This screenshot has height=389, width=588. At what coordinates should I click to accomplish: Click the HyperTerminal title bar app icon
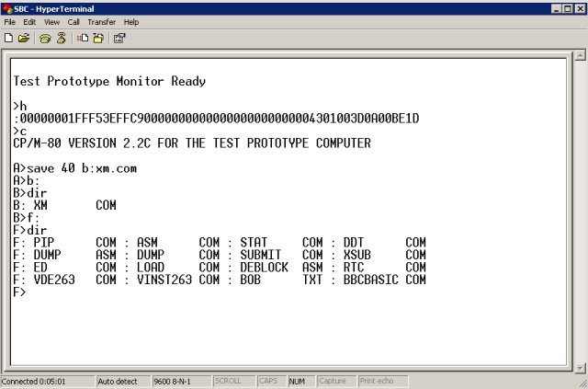6,8
